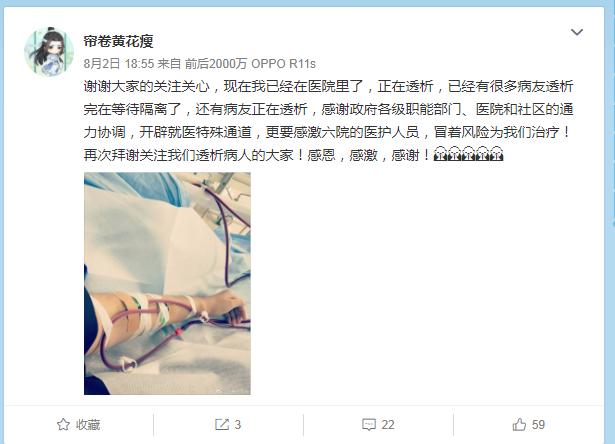Viewport: 615px width, 444px height.
Task: Click the repost share icon
Action: (222, 424)
